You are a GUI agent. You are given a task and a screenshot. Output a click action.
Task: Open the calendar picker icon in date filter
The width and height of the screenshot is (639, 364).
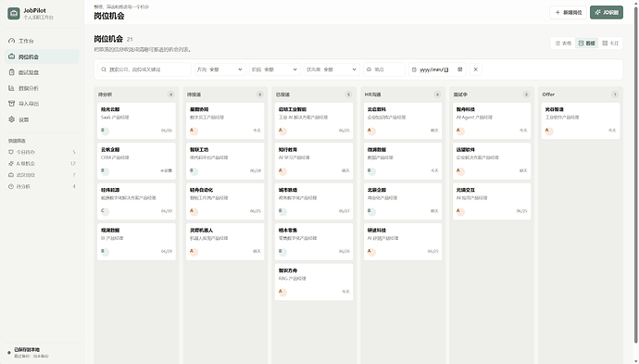(459, 69)
